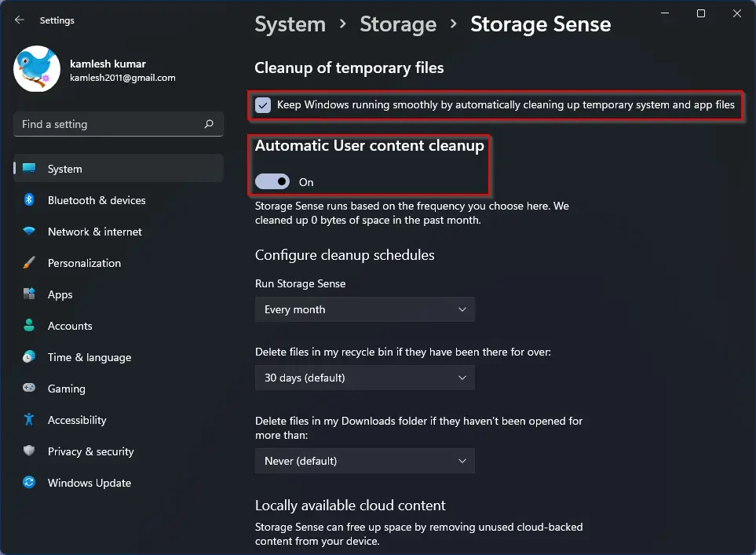Viewport: 756px width, 555px height.
Task: Click the Accessibility figure icon
Action: pyautogui.click(x=29, y=419)
